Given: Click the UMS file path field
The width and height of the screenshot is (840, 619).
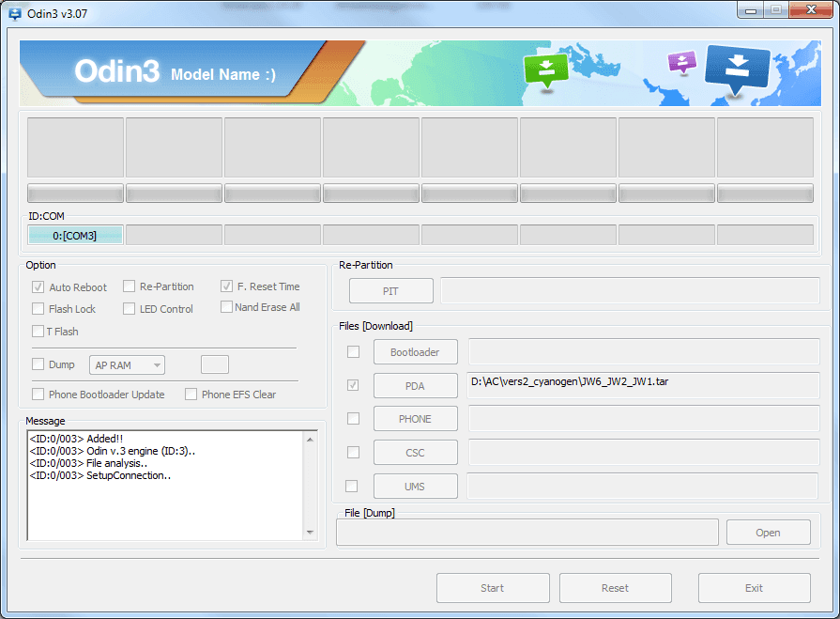Looking at the screenshot, I should point(643,486).
